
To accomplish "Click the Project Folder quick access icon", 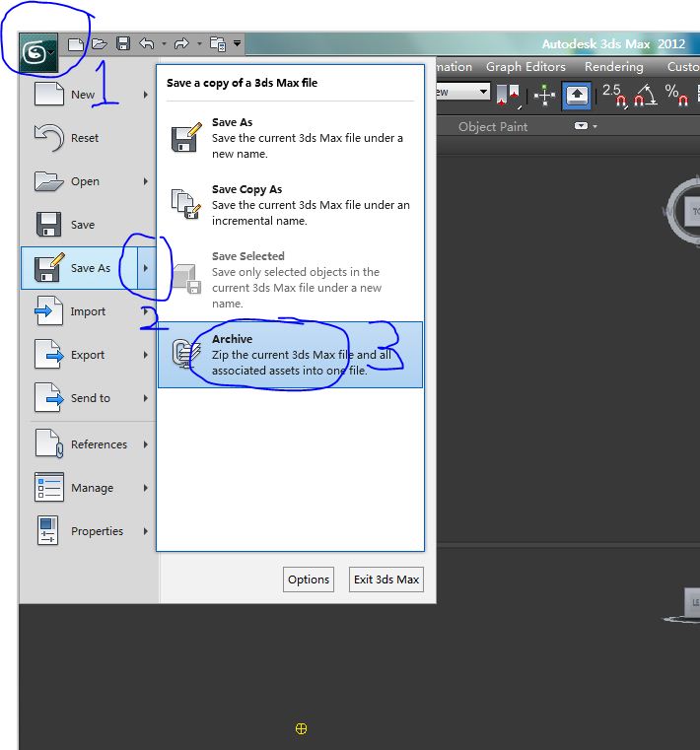I will [218, 44].
